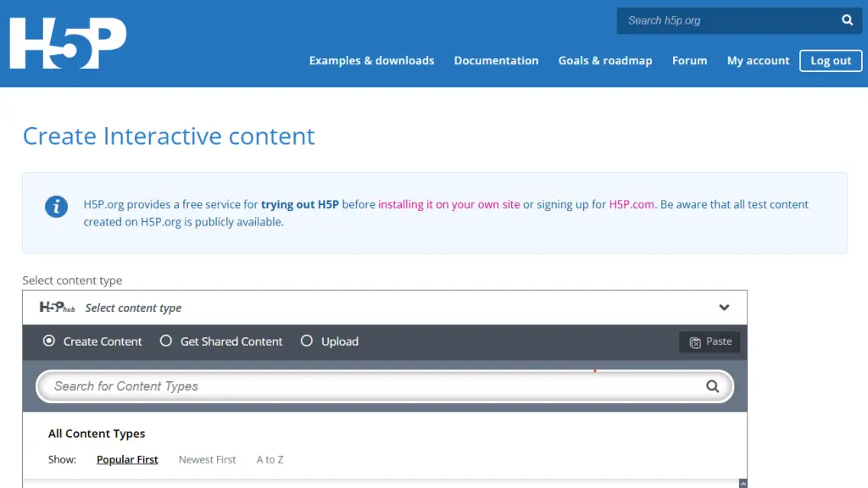
Task: Go to Goals & roadmap
Action: tap(605, 60)
